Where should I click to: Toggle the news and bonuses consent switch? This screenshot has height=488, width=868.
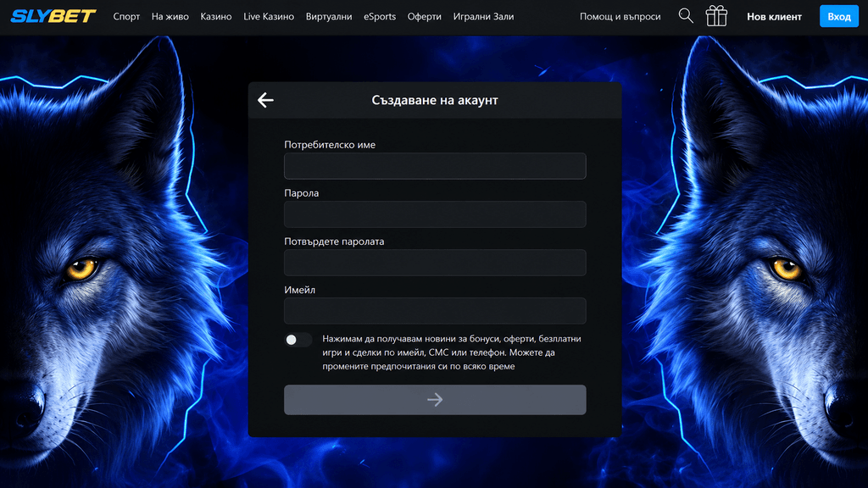[x=298, y=340]
